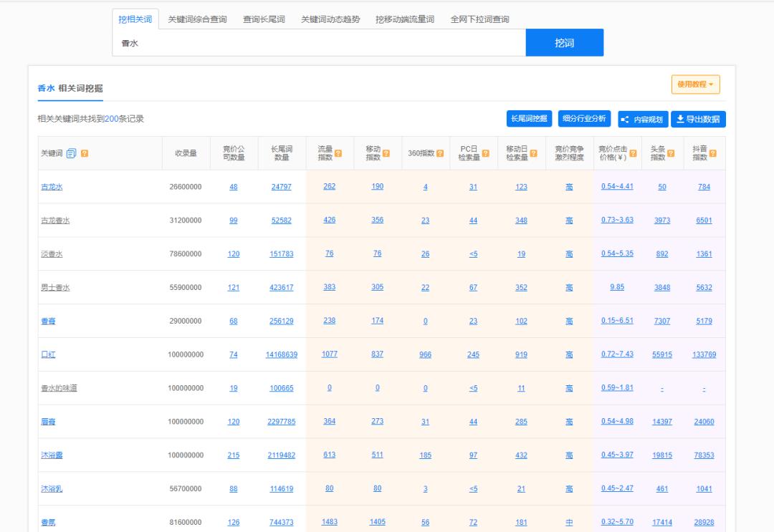Open the 使用教程 dropdown
The height and width of the screenshot is (532, 774).
[x=695, y=84]
